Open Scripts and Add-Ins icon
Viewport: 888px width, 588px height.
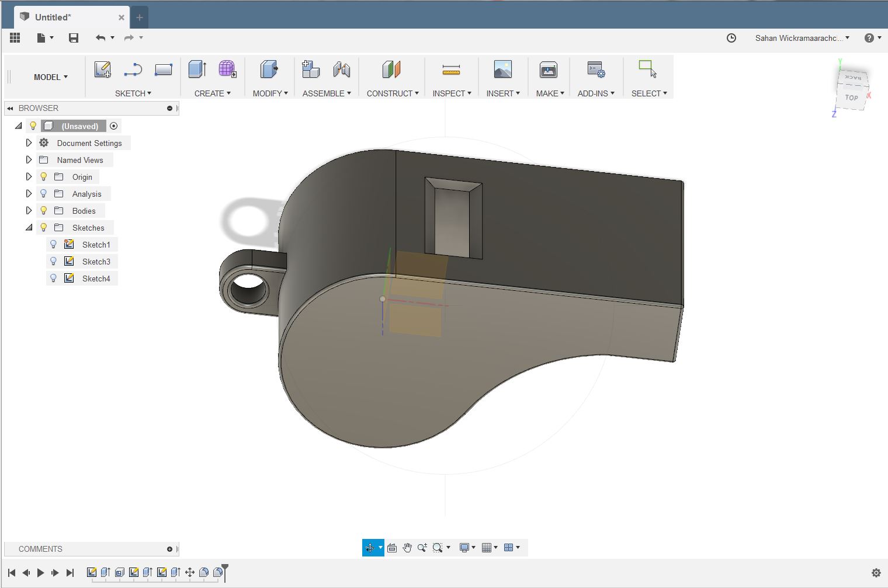point(596,69)
